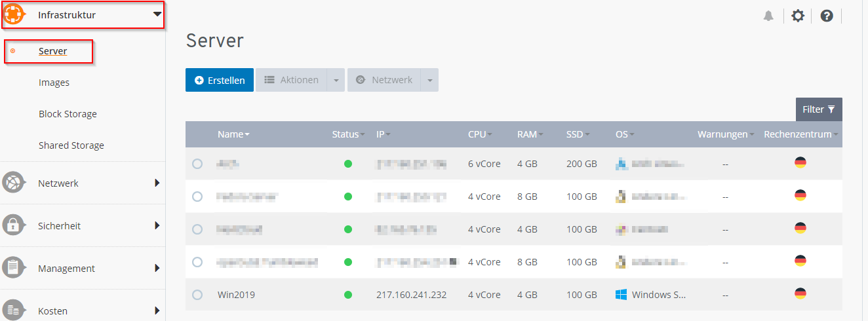Click green status dot in 200 GB row
This screenshot has width=868, height=321.
point(348,164)
